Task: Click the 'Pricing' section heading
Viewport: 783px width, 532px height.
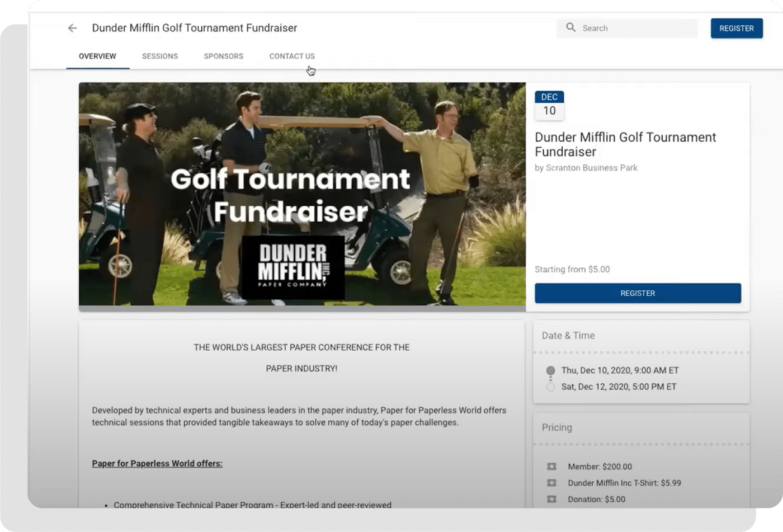Action: click(557, 427)
